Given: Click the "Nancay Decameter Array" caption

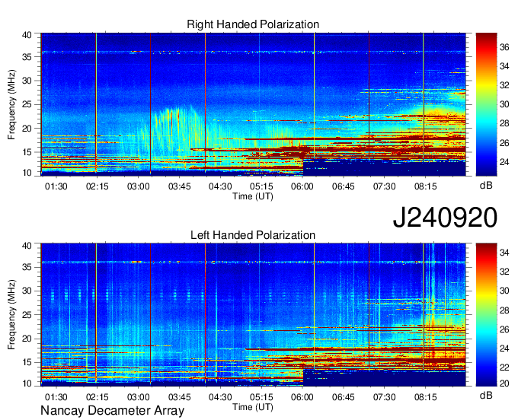Looking at the screenshot, I should coord(112,411).
